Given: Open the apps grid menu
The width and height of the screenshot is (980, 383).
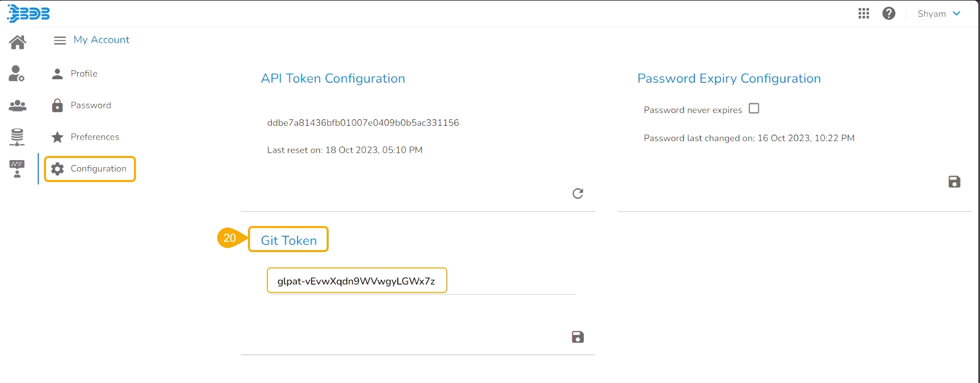Looking at the screenshot, I should click(863, 14).
